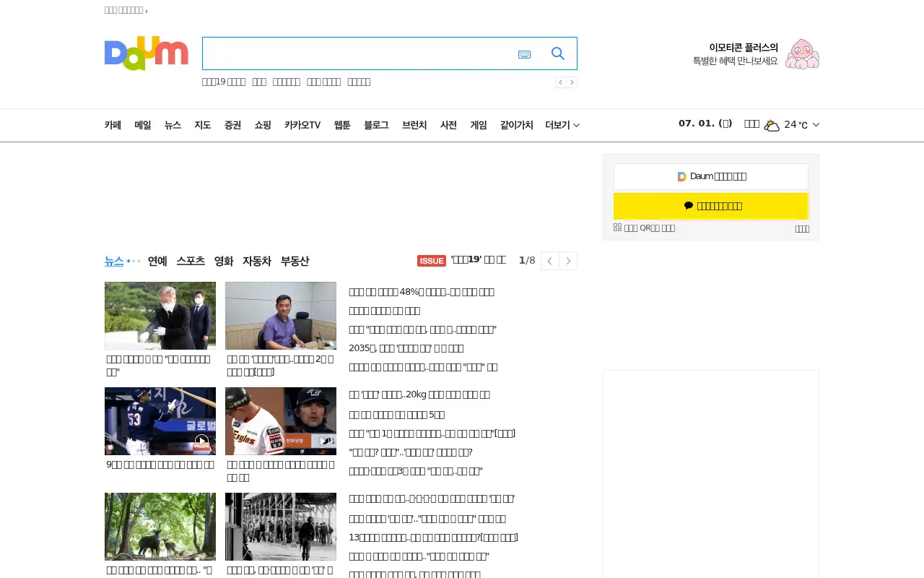Click the yellow Kakao login button
The image size is (924, 578).
pos(711,206)
